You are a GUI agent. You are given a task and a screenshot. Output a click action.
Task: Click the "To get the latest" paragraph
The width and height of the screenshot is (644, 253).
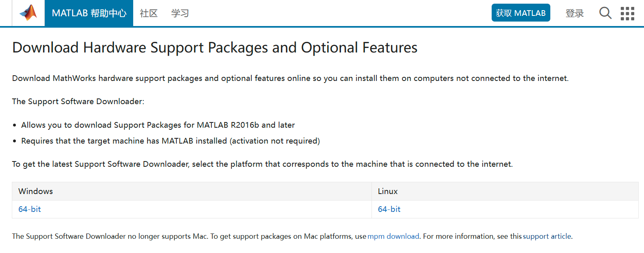tap(262, 164)
